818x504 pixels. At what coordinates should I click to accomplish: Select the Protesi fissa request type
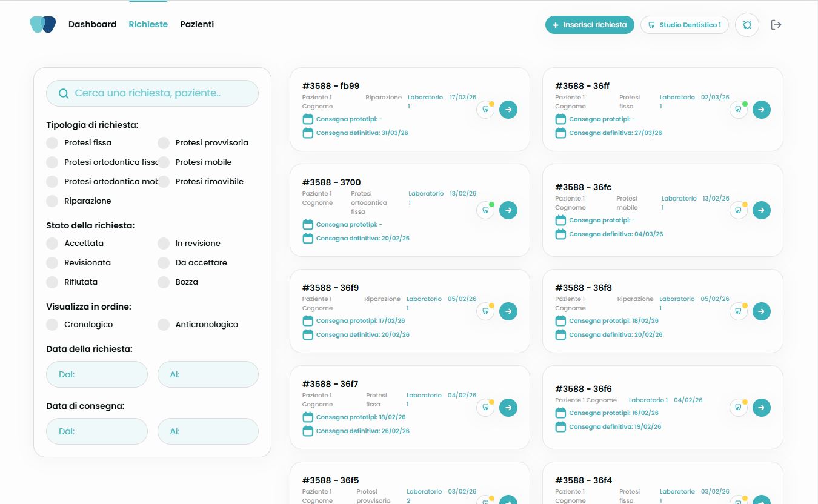click(x=52, y=142)
